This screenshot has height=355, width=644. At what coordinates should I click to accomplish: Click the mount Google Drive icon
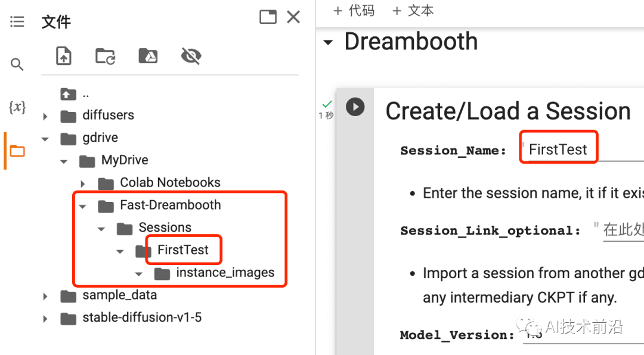click(148, 56)
